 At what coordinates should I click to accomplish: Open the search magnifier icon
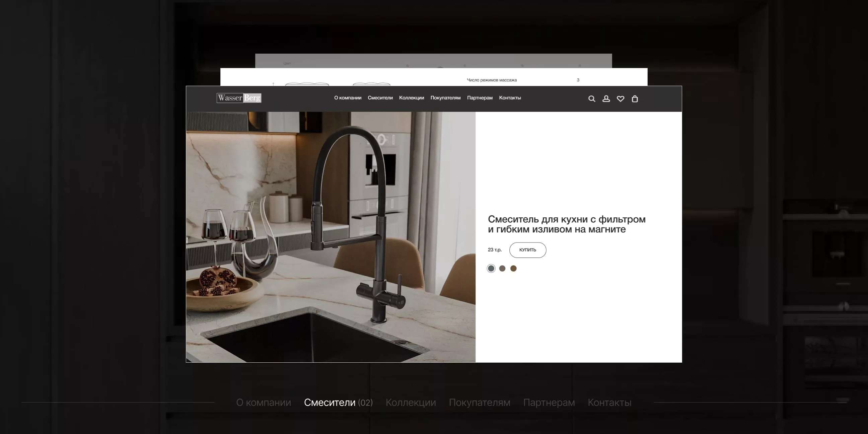click(x=592, y=99)
